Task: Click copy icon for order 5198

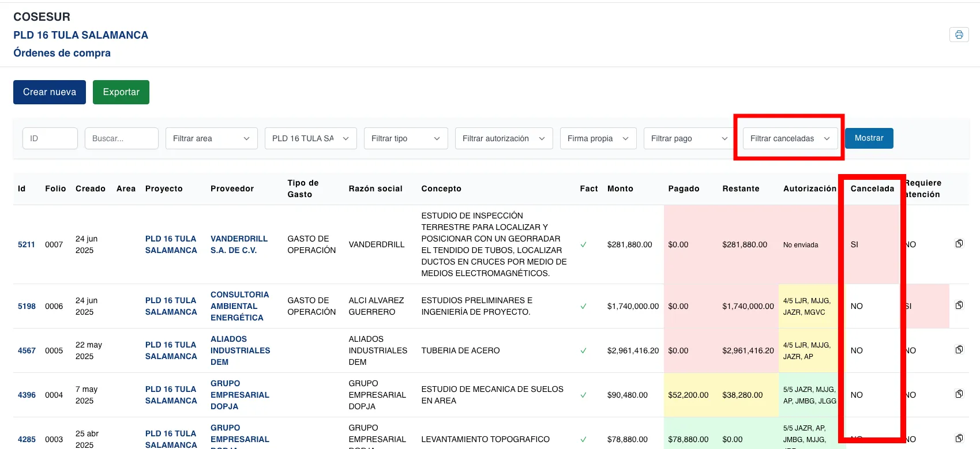Action: pyautogui.click(x=959, y=305)
